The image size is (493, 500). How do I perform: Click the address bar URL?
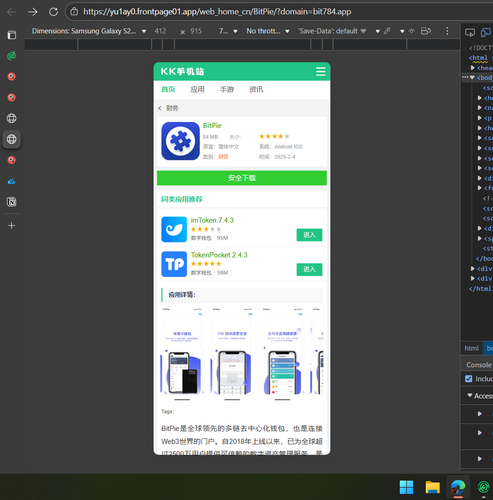(x=217, y=12)
